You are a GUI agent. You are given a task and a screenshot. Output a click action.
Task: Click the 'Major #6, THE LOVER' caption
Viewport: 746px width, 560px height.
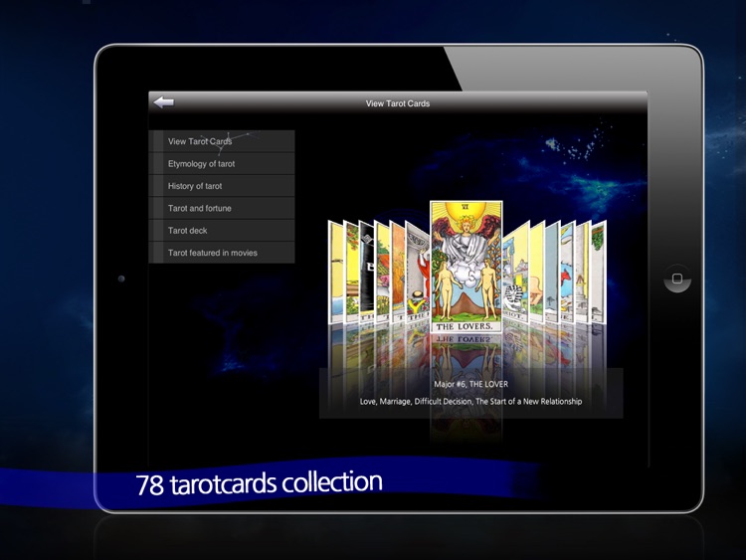point(471,384)
